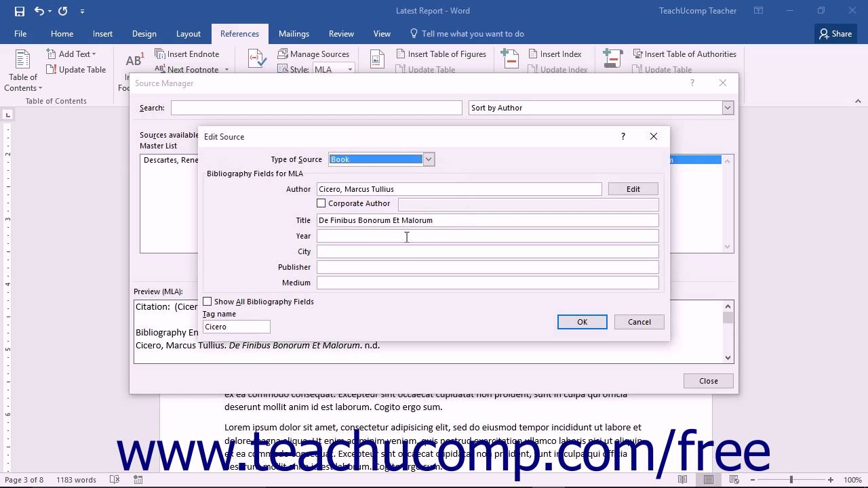The width and height of the screenshot is (868, 488).
Task: Expand the Next Footnote dropdown arrow
Action: [x=226, y=69]
